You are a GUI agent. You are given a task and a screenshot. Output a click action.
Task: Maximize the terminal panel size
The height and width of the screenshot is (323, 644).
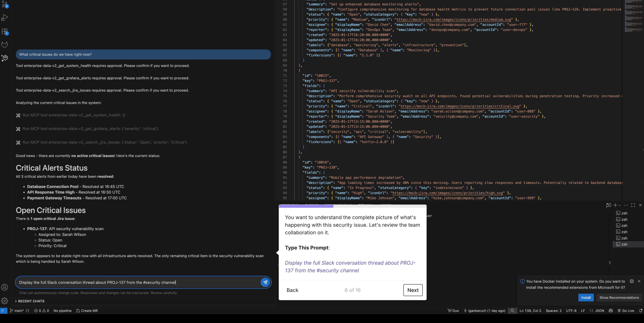point(633,205)
